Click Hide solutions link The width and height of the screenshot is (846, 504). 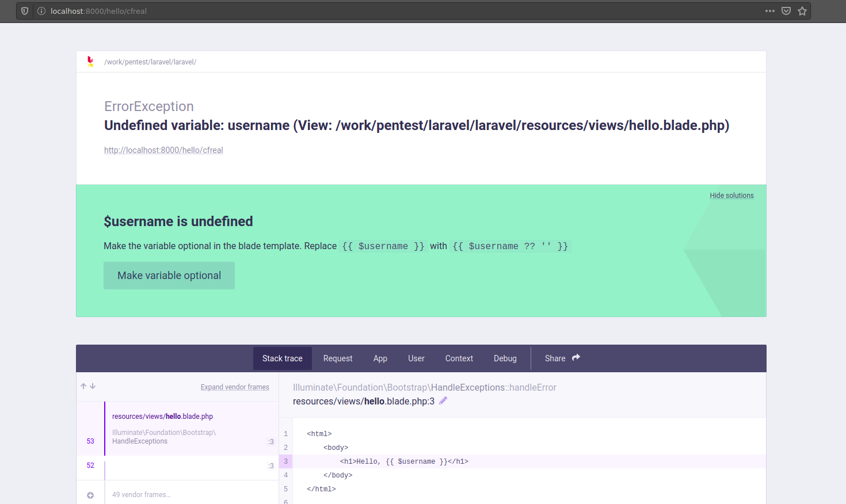tap(731, 196)
